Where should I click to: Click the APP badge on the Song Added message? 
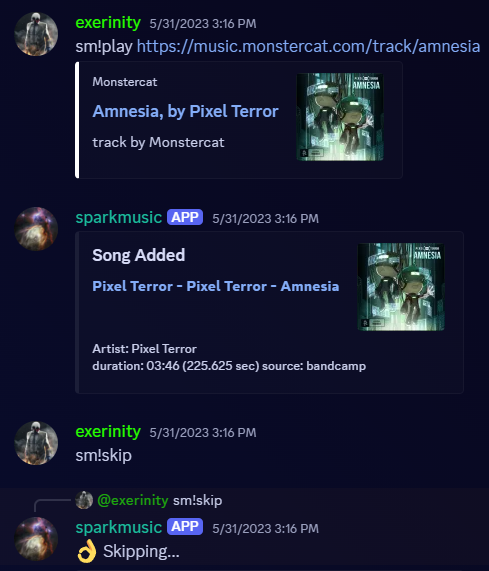click(x=185, y=217)
